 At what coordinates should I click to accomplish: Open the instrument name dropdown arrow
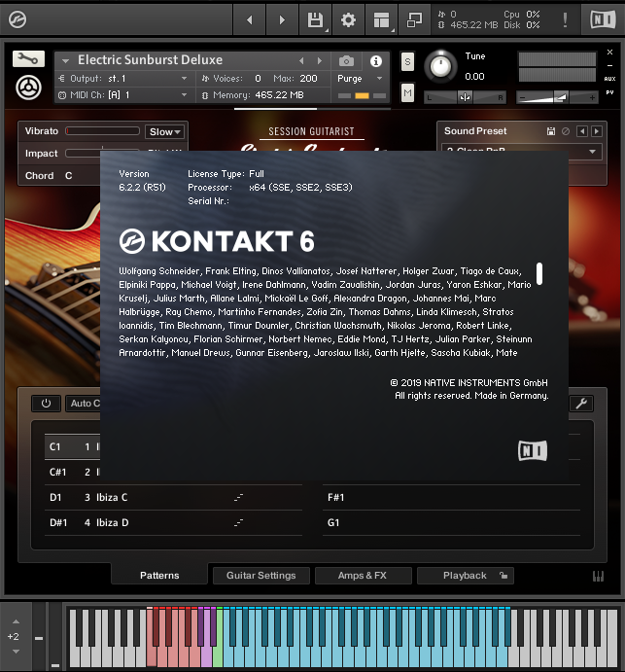65,61
